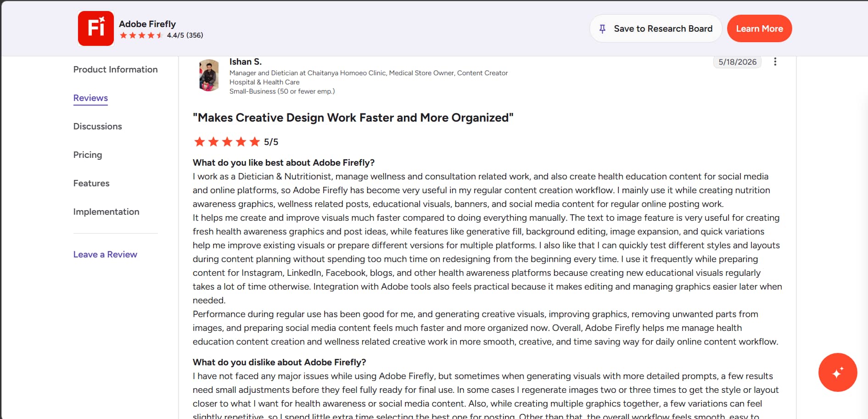Navigate to the Features section
The image size is (868, 419).
(x=91, y=183)
